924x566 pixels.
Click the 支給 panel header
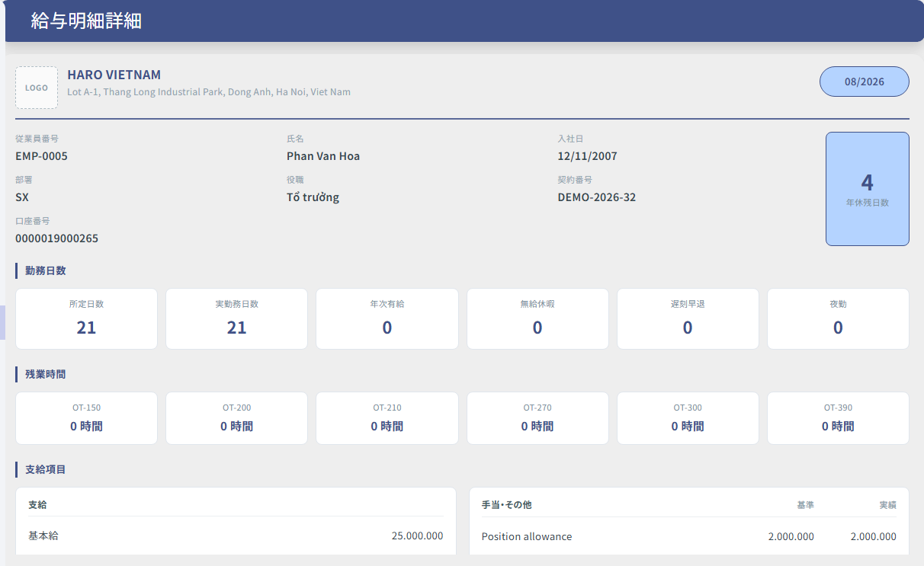[38, 505]
